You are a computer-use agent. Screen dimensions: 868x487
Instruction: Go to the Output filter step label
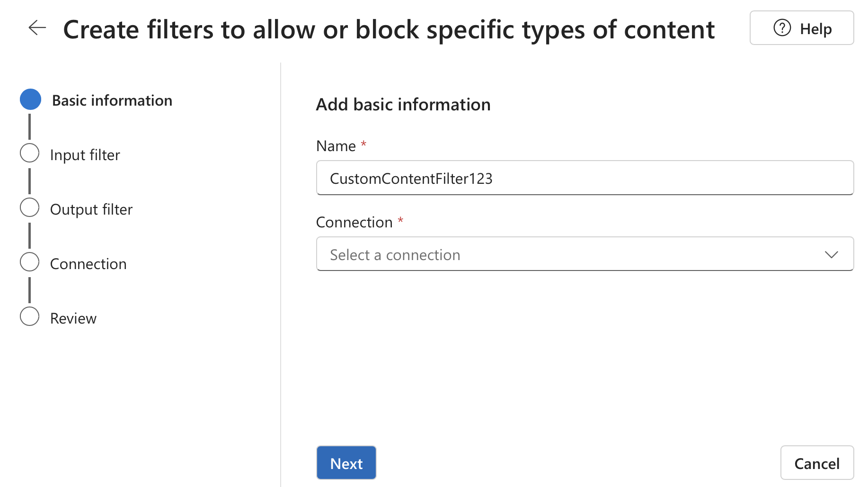(91, 209)
